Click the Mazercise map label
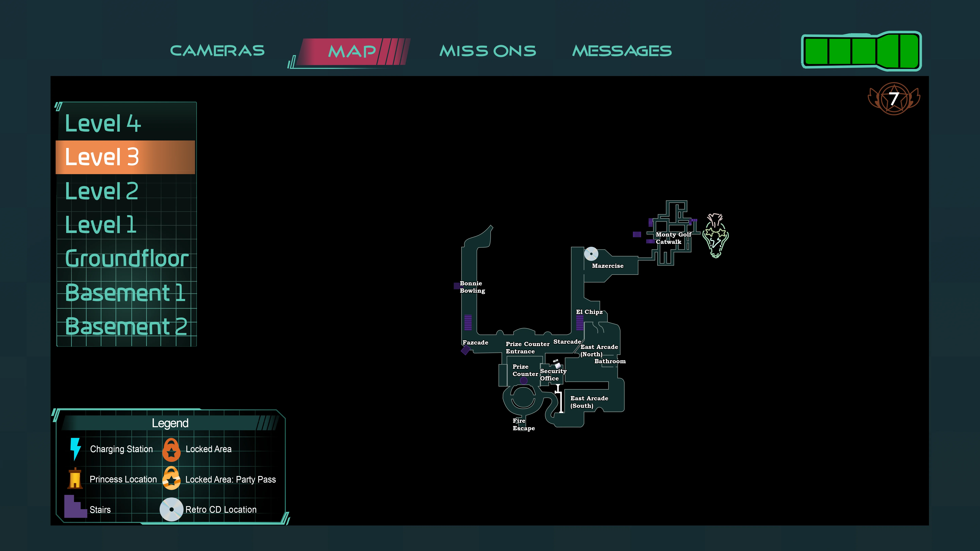 [608, 266]
